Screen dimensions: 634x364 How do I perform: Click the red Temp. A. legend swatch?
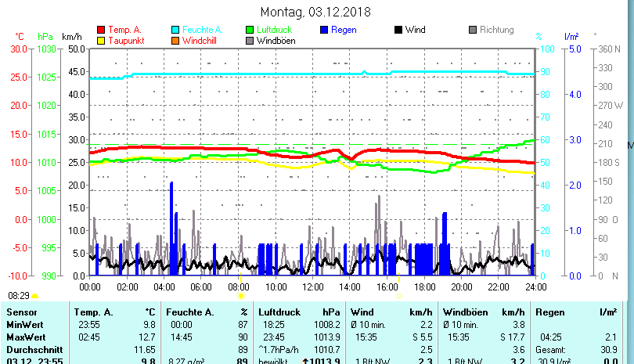pos(100,30)
